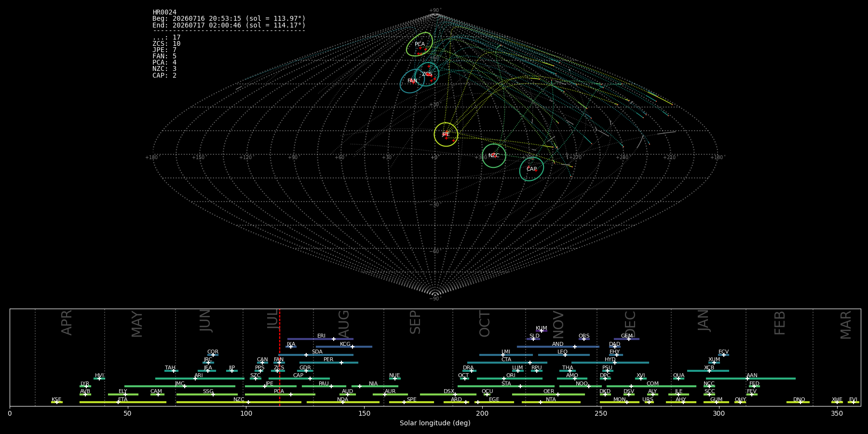
Task: Click the FAN radiant ellipse
Action: [x=412, y=81]
